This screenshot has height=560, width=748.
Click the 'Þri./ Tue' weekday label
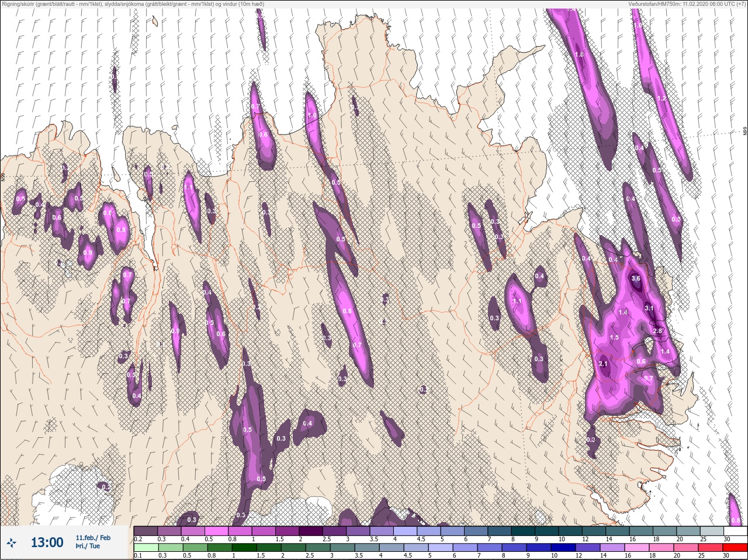pyautogui.click(x=88, y=546)
